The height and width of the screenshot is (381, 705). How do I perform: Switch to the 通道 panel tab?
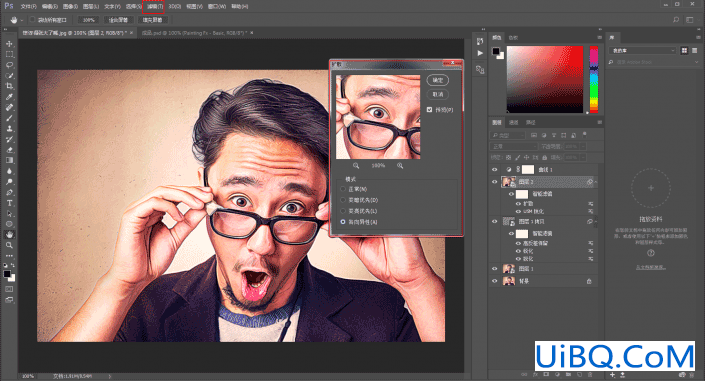pyautogui.click(x=513, y=122)
